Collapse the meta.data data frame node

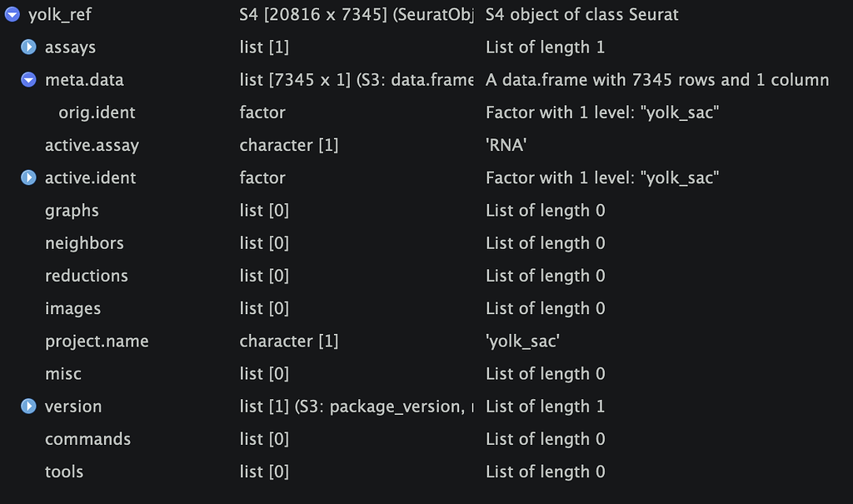[x=28, y=80]
